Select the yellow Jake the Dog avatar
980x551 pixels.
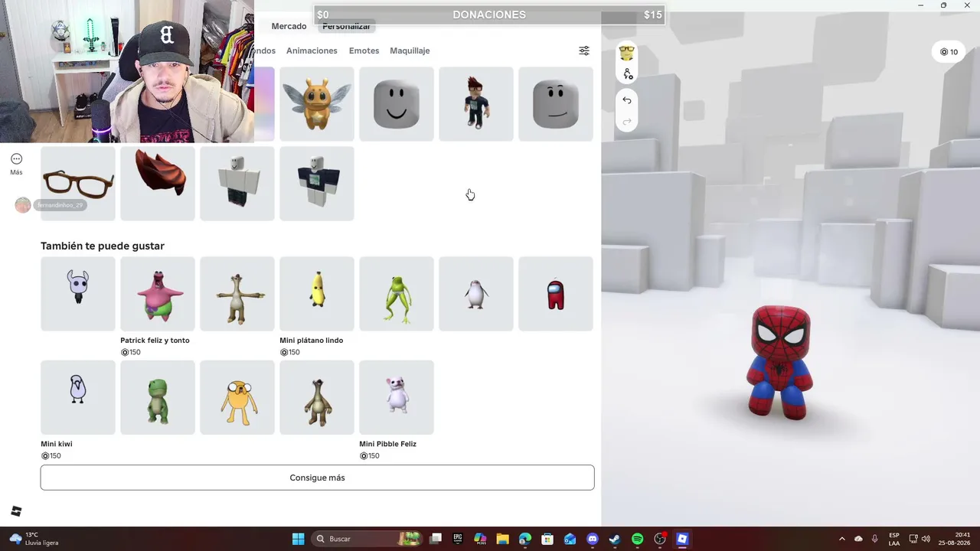click(x=237, y=397)
